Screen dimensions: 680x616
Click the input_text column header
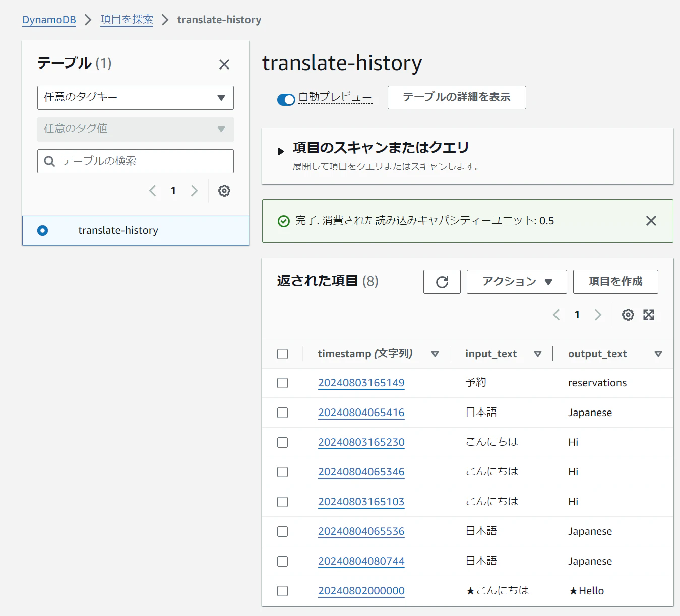(491, 354)
